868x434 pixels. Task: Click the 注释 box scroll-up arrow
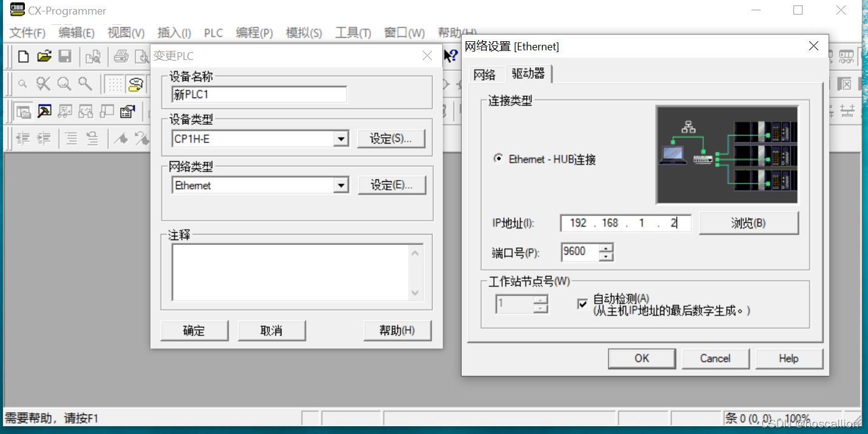pyautogui.click(x=415, y=252)
